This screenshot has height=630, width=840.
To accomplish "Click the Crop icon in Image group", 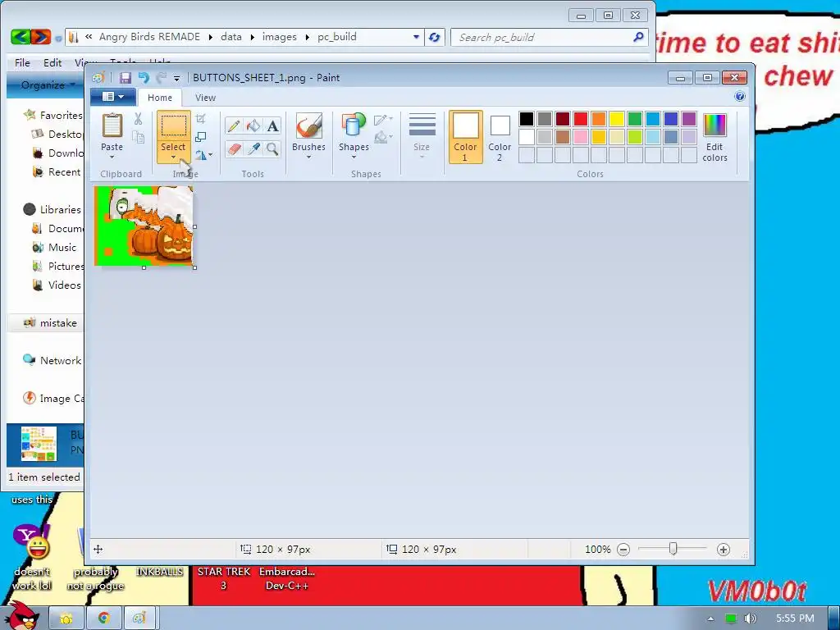I will [201, 119].
